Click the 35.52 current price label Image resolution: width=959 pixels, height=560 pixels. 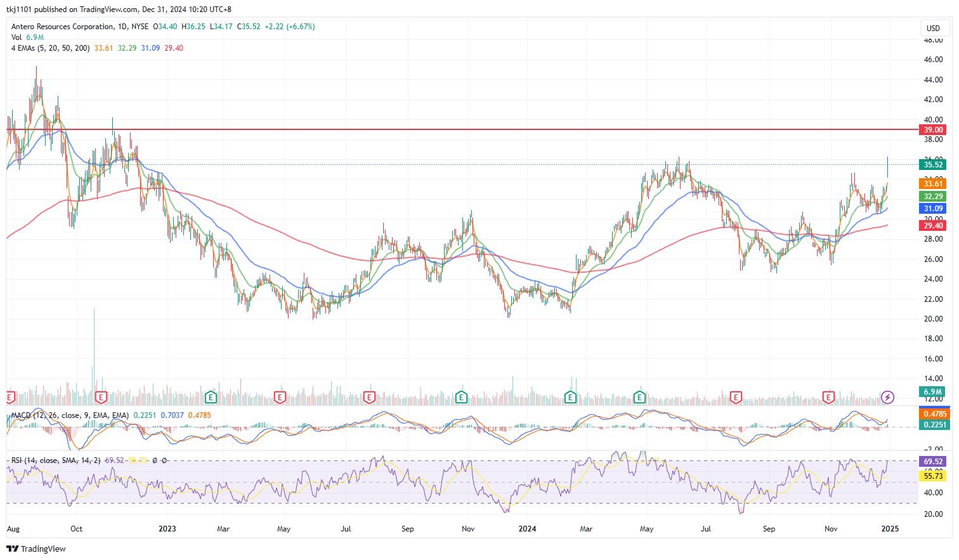934,164
